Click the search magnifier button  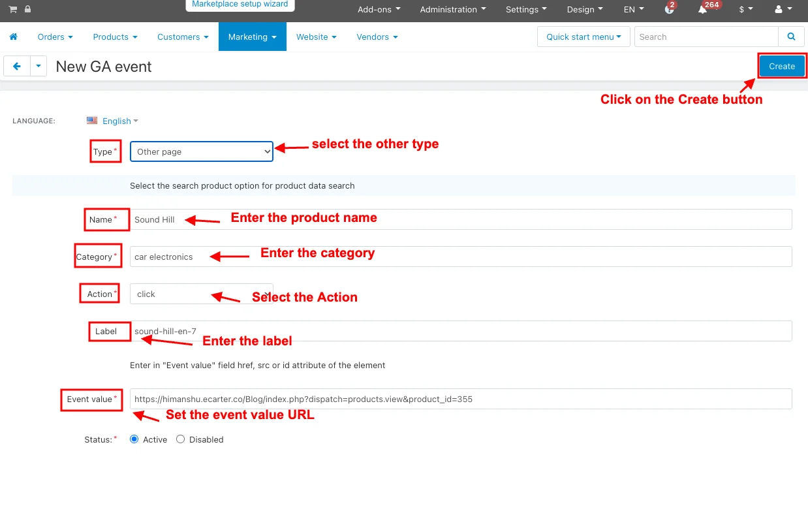point(792,37)
